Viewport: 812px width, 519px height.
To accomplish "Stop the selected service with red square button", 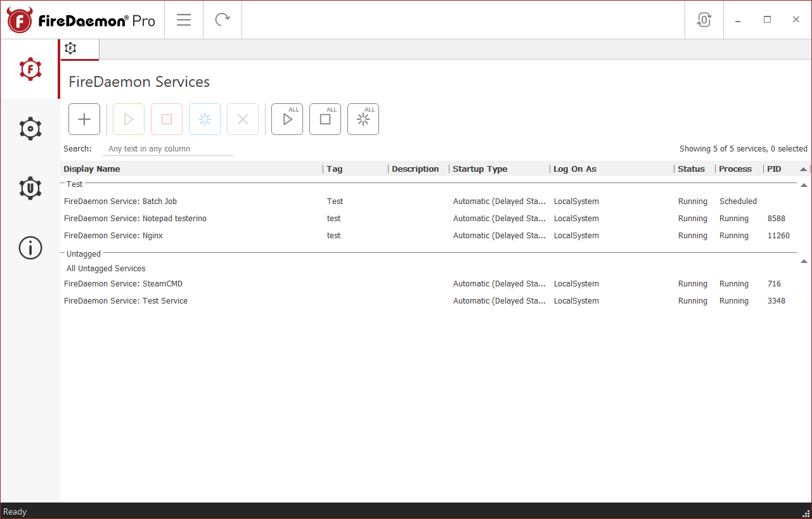I will click(x=167, y=119).
